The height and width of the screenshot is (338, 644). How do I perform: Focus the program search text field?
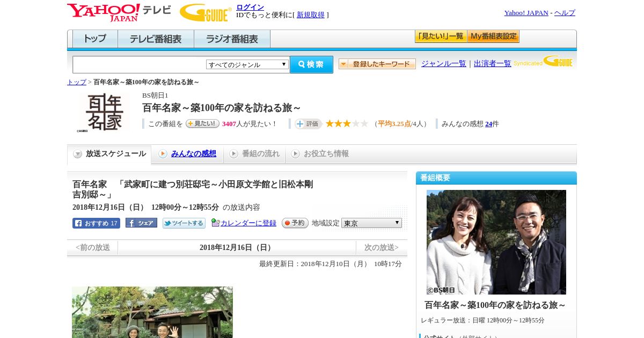[x=139, y=64]
